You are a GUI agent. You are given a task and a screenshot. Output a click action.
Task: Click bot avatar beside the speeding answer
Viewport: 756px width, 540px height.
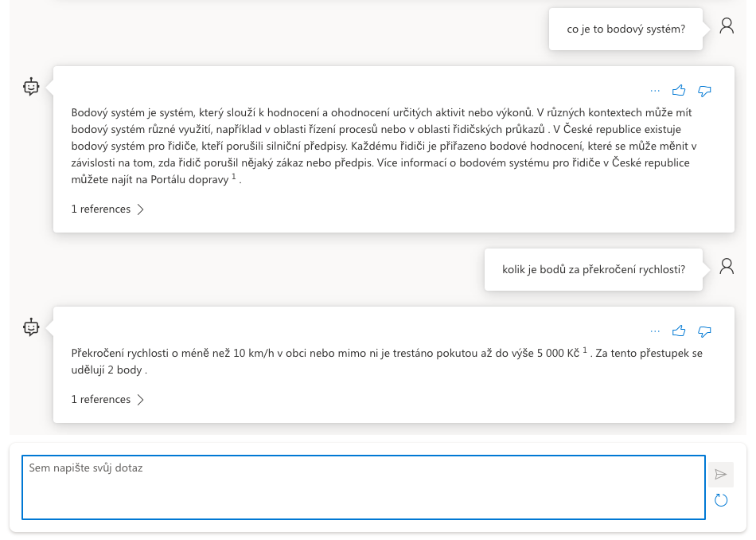pos(31,327)
